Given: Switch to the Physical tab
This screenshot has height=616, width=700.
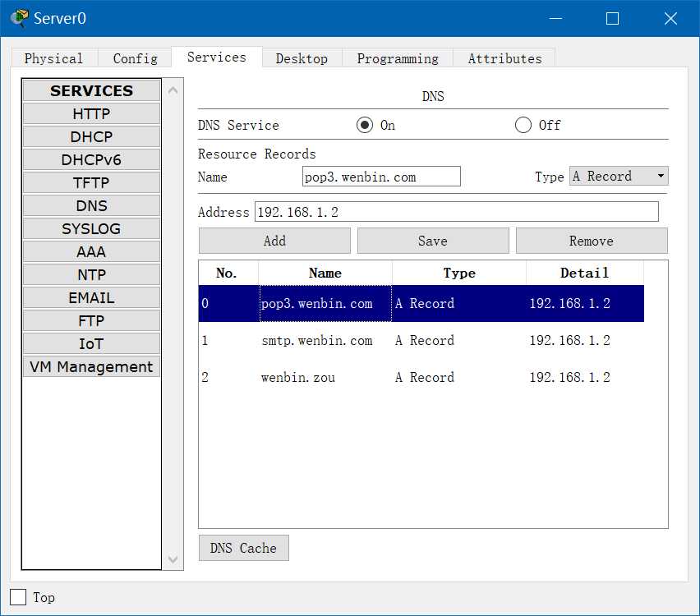Looking at the screenshot, I should point(53,58).
